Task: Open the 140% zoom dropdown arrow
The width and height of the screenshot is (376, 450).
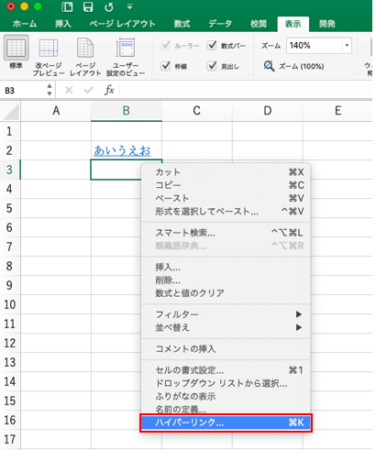Action: click(x=347, y=45)
